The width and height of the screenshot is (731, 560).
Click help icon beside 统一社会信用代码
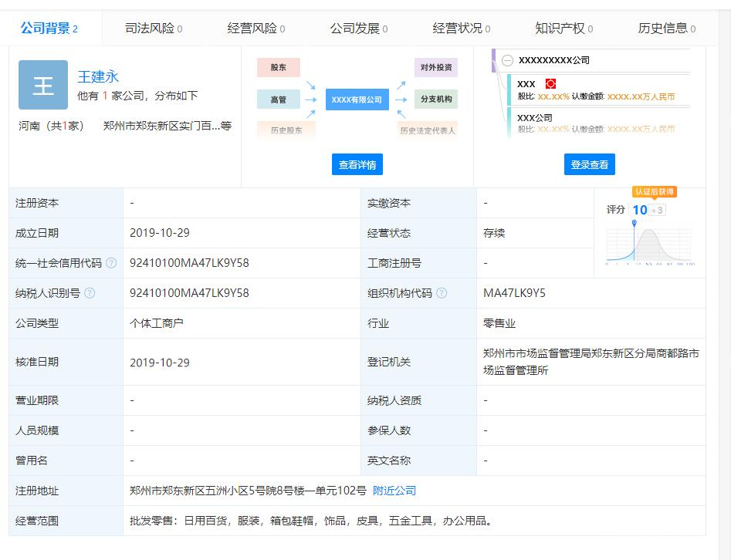click(x=111, y=263)
